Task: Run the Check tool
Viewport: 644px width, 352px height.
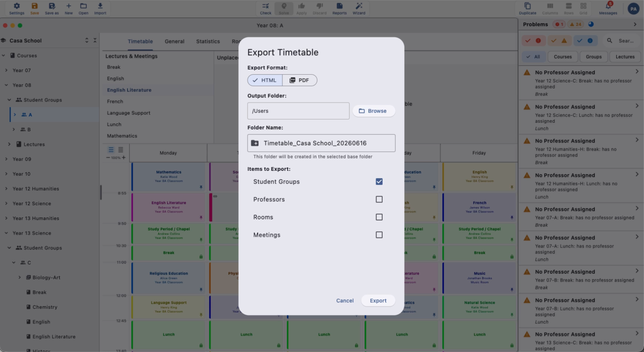Action: [x=266, y=9]
